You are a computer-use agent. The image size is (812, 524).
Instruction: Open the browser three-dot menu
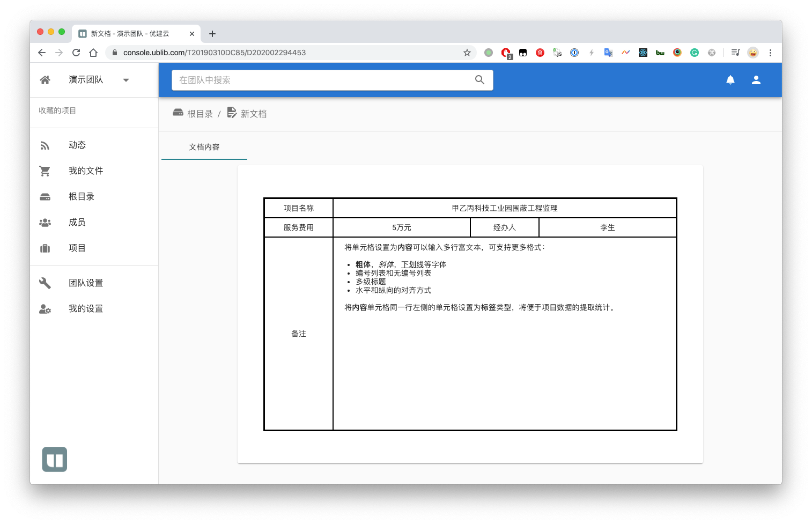(x=770, y=53)
